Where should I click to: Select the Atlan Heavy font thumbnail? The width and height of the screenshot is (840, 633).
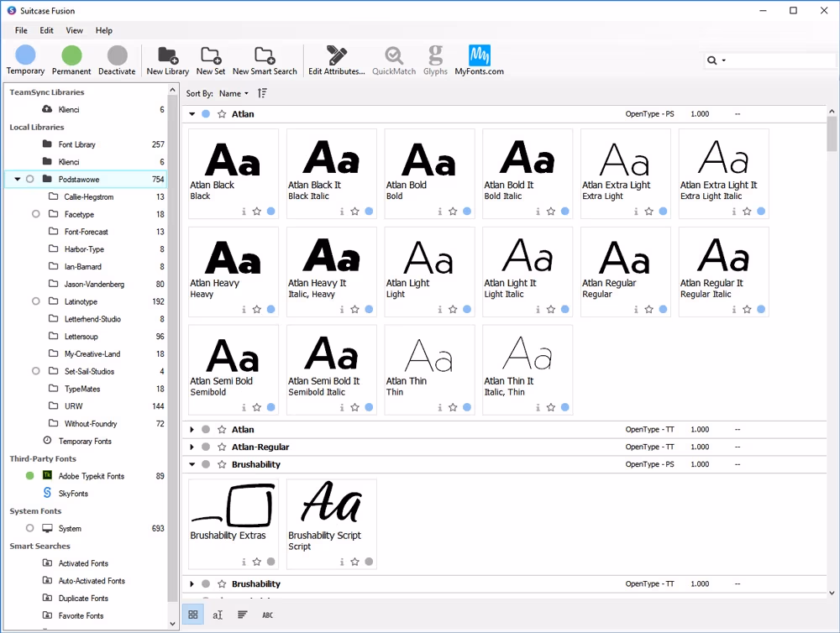coord(233,271)
